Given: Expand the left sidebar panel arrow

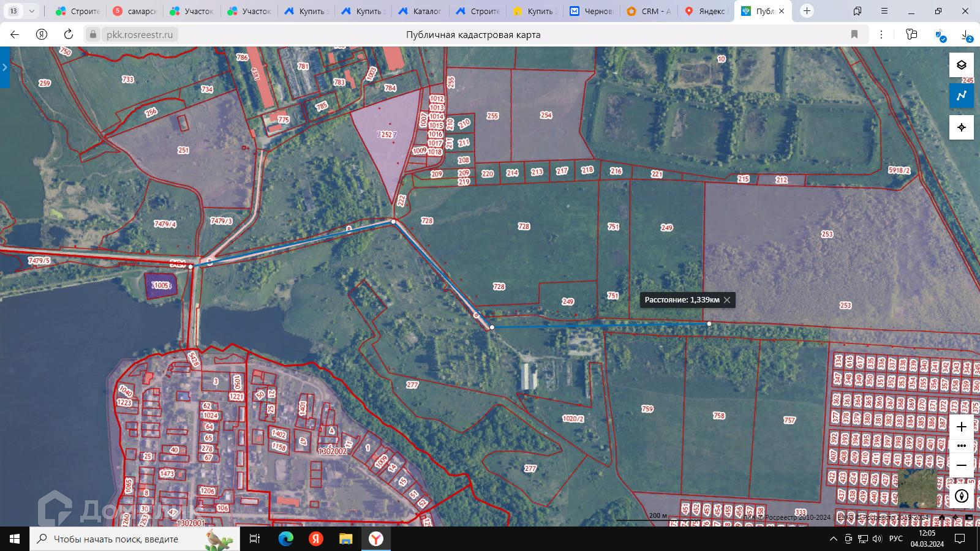Looking at the screenshot, I should pyautogui.click(x=4, y=67).
